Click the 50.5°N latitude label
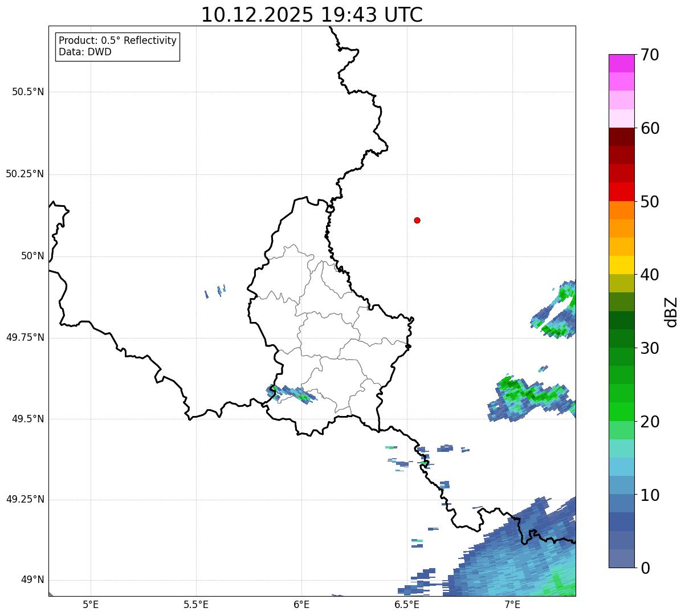Image resolution: width=685 pixels, height=616 pixels. (28, 92)
